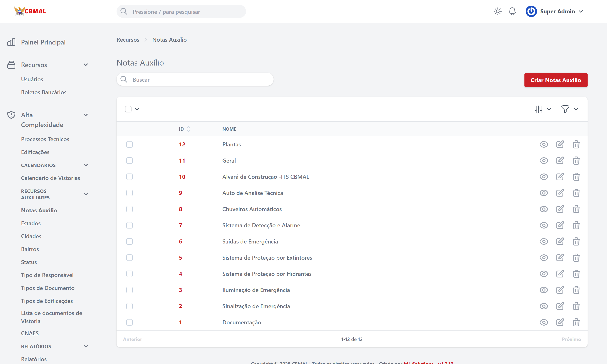Edit the Saídas de Emergência entry
This screenshot has height=364, width=607.
point(560,242)
